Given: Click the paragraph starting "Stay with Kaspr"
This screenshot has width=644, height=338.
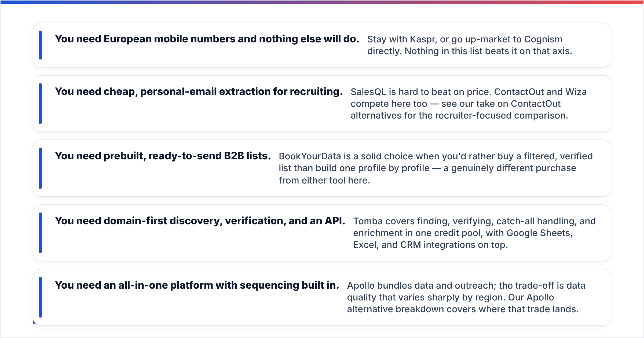Looking at the screenshot, I should [x=470, y=45].
